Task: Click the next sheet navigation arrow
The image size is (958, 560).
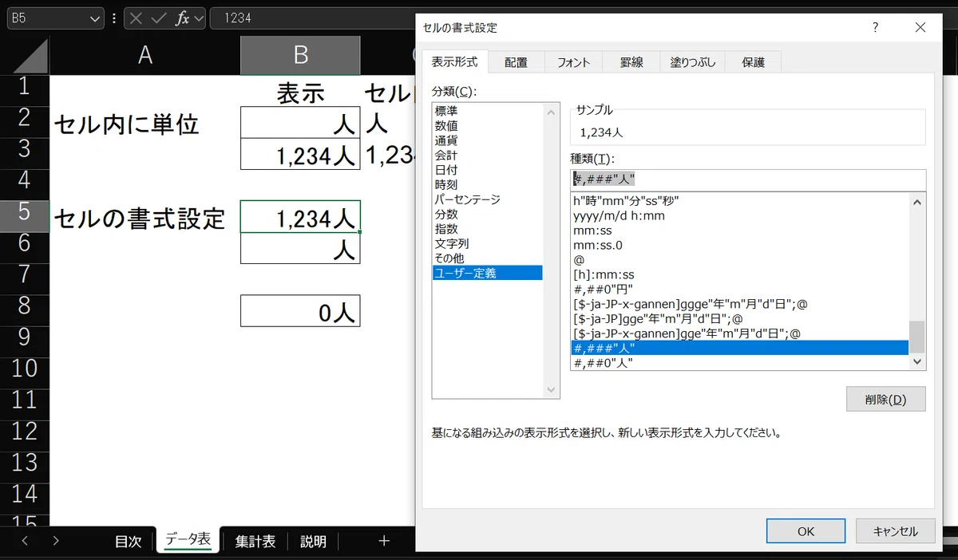Action: (55, 541)
